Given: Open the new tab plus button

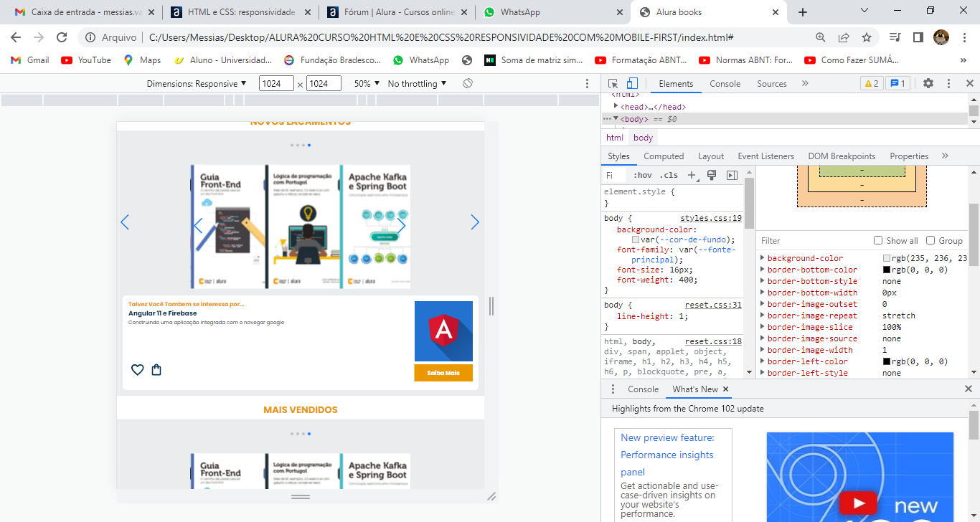Looking at the screenshot, I should (x=803, y=12).
